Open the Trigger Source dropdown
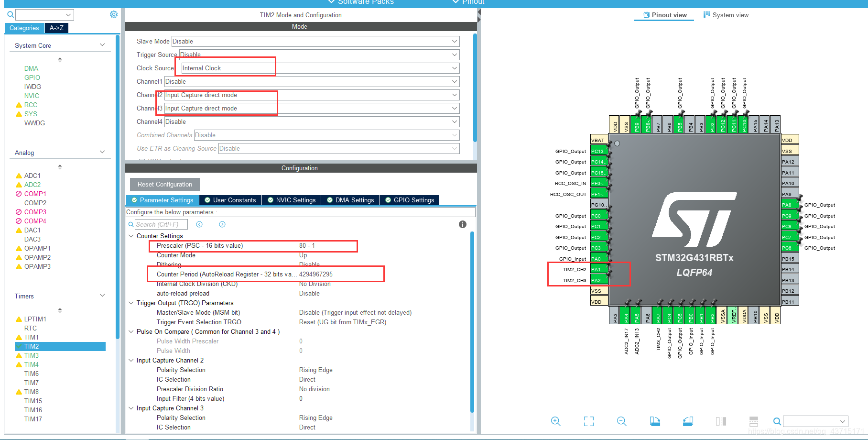Screen dimensions: 868x440 tap(319, 55)
